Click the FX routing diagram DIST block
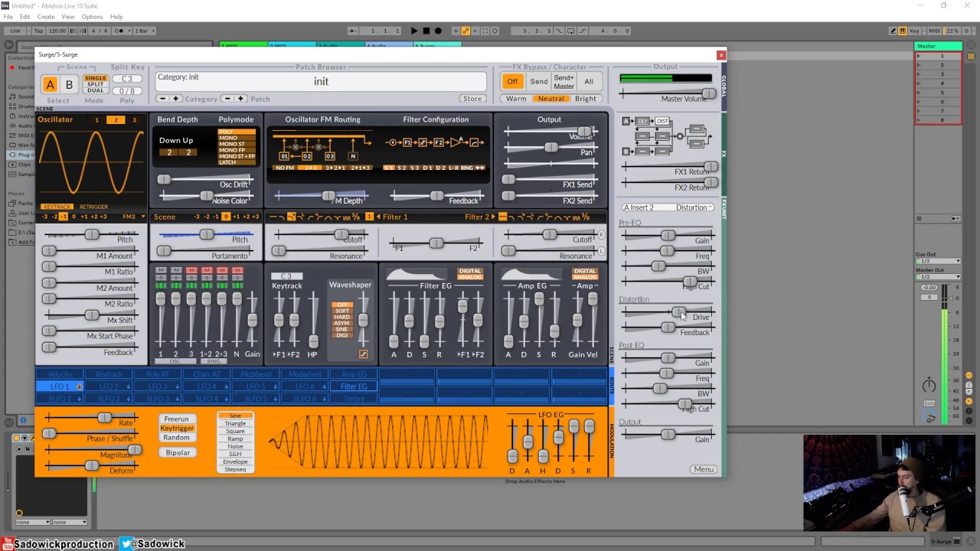Screen dimensions: 980x551 coord(661,121)
